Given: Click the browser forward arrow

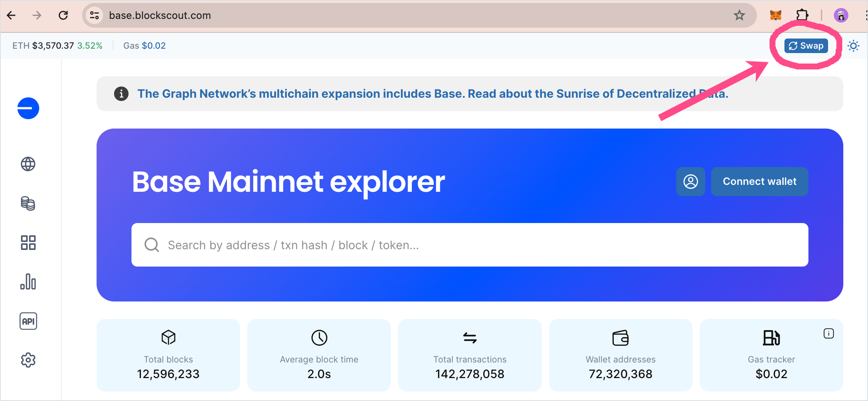Looking at the screenshot, I should [37, 16].
